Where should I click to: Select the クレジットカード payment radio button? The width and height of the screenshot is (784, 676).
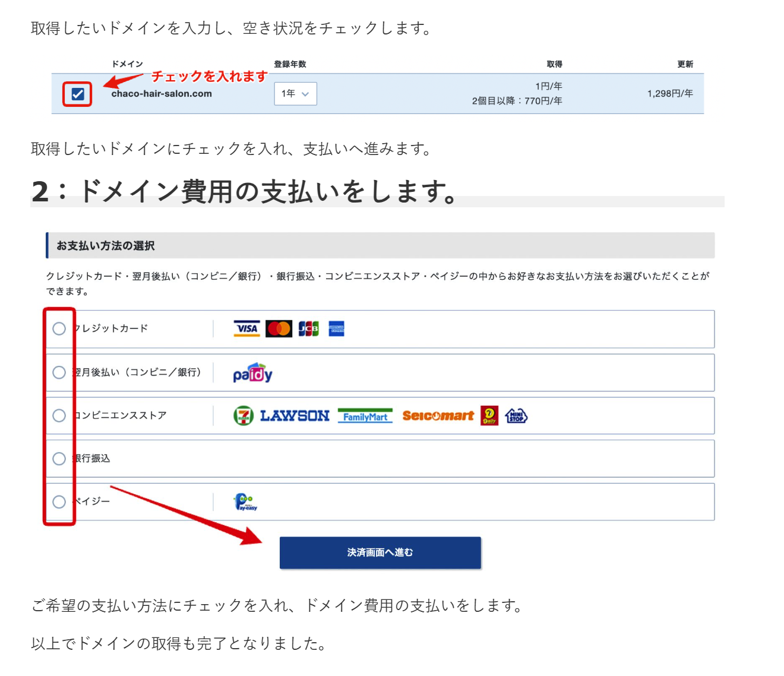click(x=59, y=328)
